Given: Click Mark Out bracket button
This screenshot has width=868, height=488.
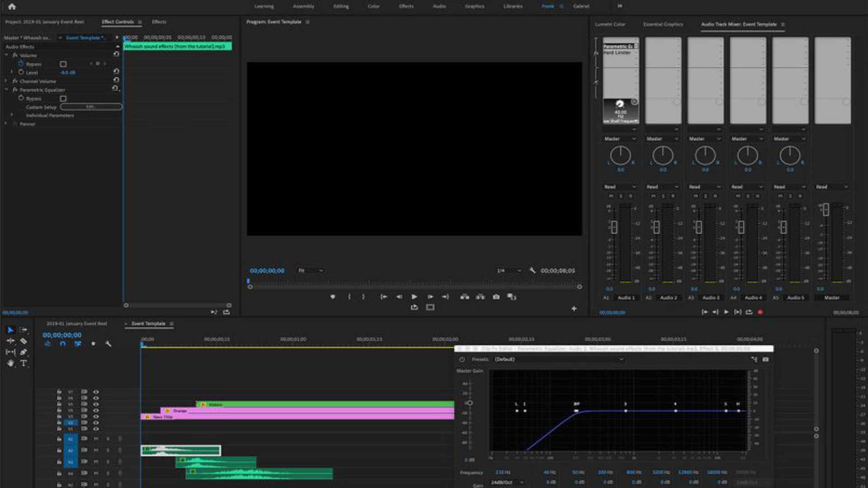Looking at the screenshot, I should click(363, 297).
